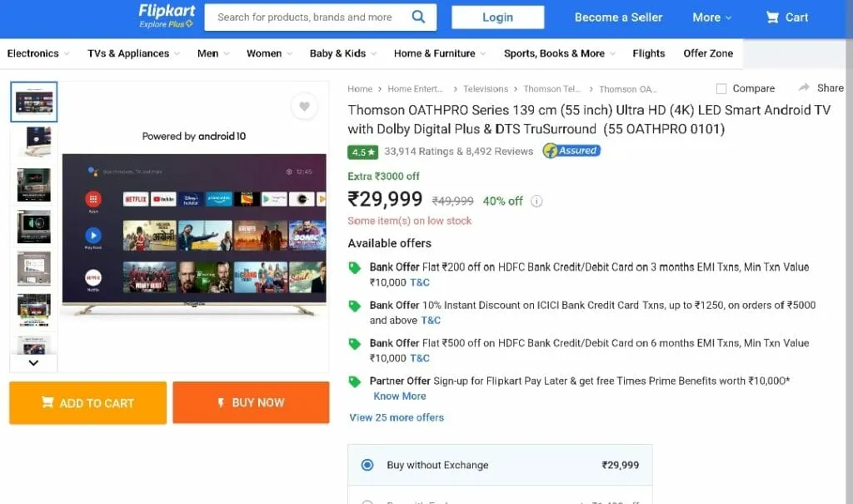Click the Flipkart logo
This screenshot has width=853, height=504.
point(167,11)
